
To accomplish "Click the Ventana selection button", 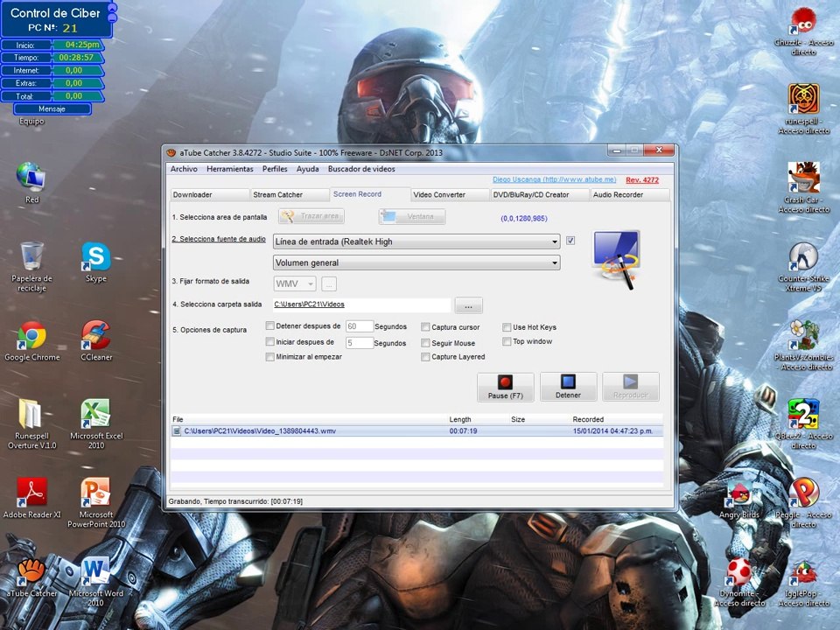I will click(411, 216).
